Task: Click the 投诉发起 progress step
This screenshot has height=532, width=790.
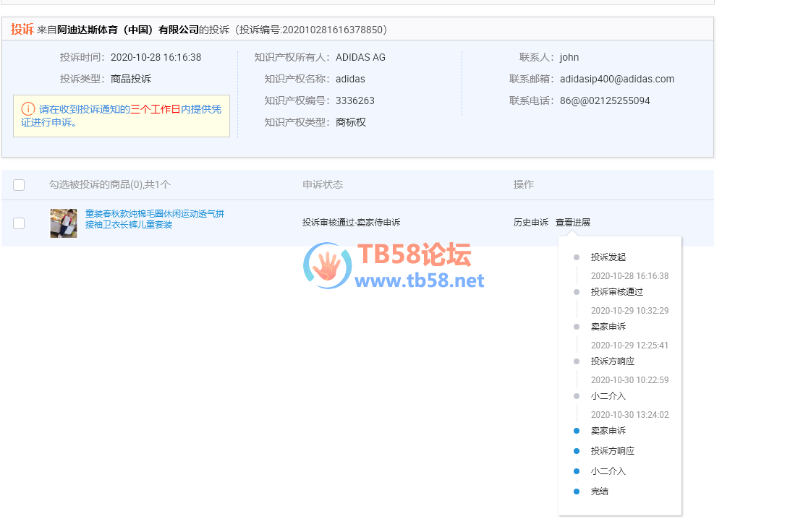Action: coord(608,257)
